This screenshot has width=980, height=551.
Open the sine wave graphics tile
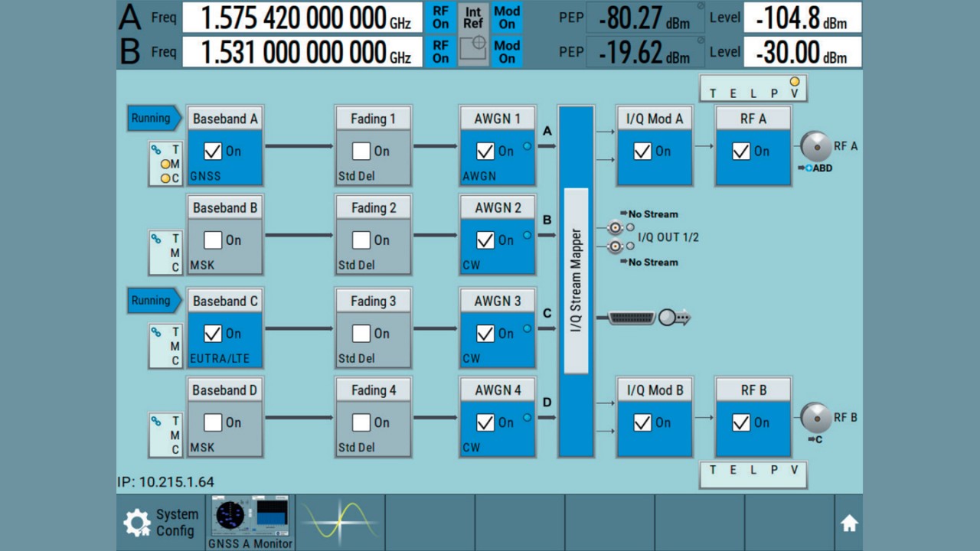[339, 523]
